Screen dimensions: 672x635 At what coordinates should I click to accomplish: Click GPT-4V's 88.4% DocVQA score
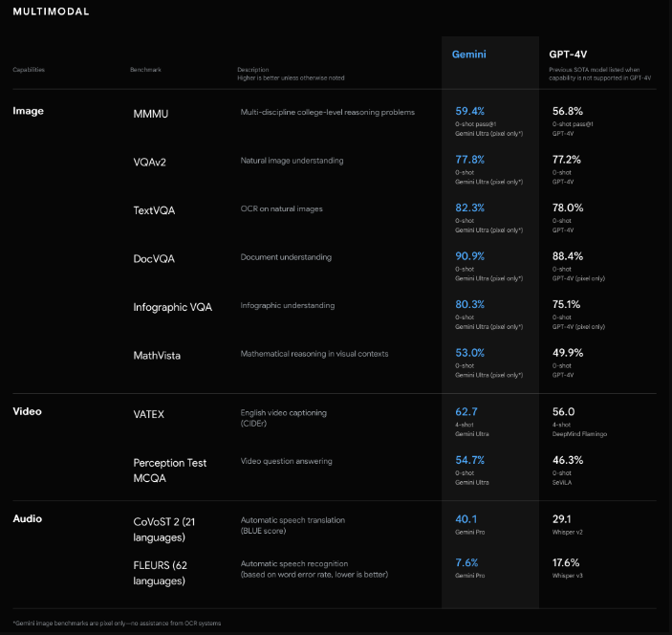568,256
